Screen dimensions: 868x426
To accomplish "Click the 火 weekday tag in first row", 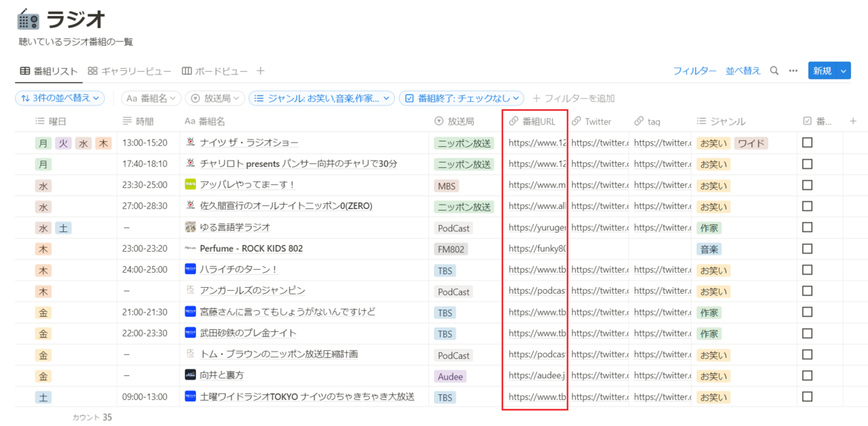I will point(64,143).
